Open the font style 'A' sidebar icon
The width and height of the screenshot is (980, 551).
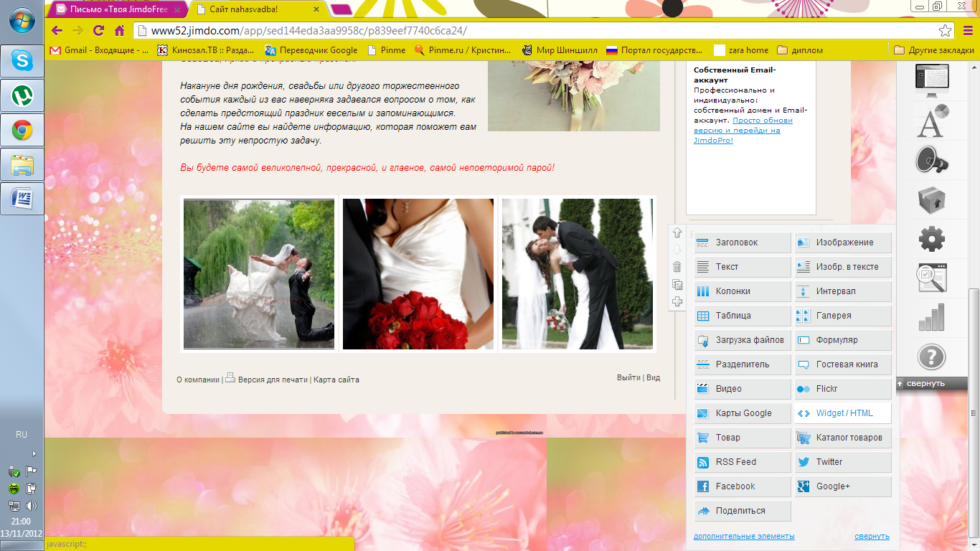pos(932,121)
